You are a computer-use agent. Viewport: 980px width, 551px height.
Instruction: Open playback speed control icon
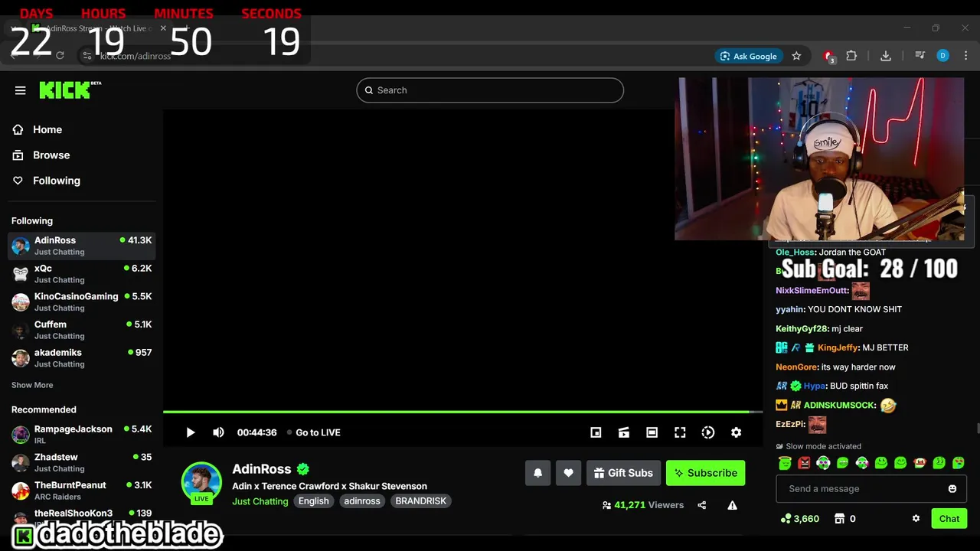pyautogui.click(x=708, y=432)
